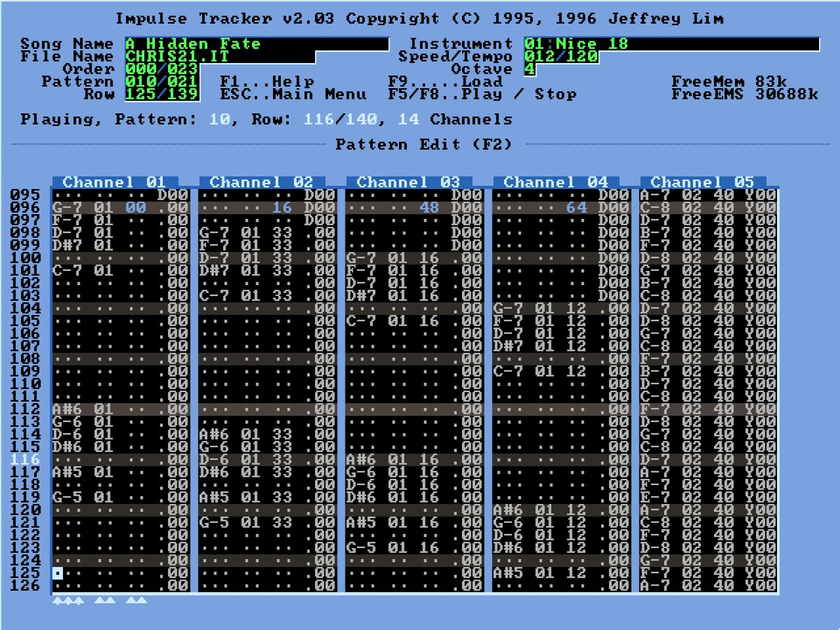Select the Channel 01 header
The width and height of the screenshot is (840, 630).
coord(115,182)
